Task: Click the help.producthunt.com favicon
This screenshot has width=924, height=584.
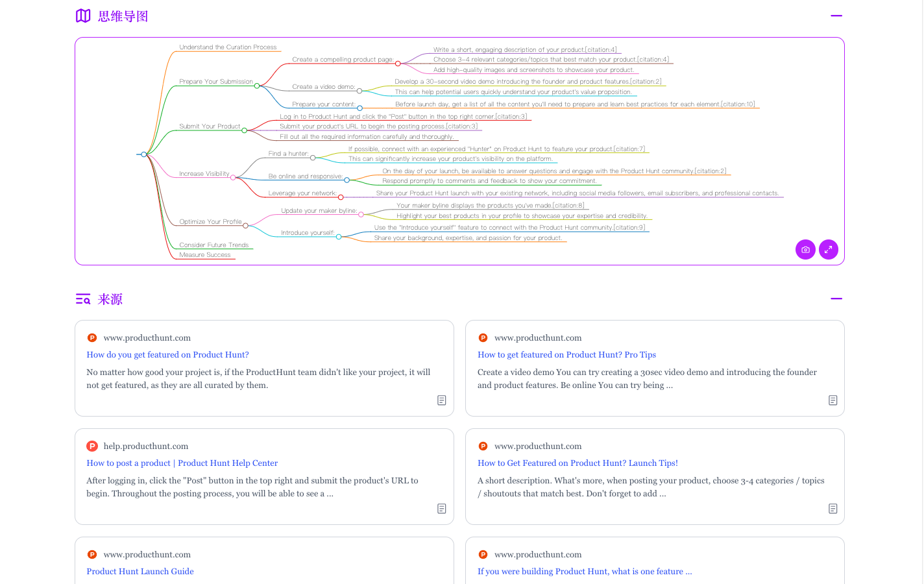Action: click(x=92, y=446)
